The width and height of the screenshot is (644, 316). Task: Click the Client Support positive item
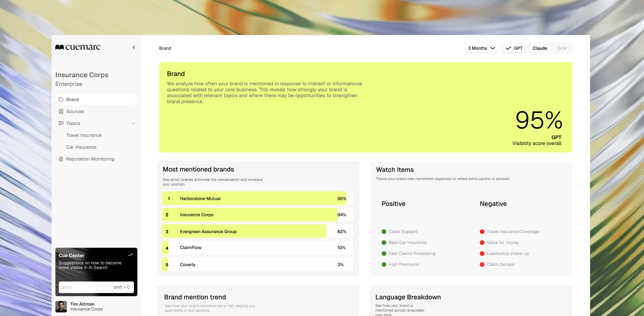pos(403,231)
